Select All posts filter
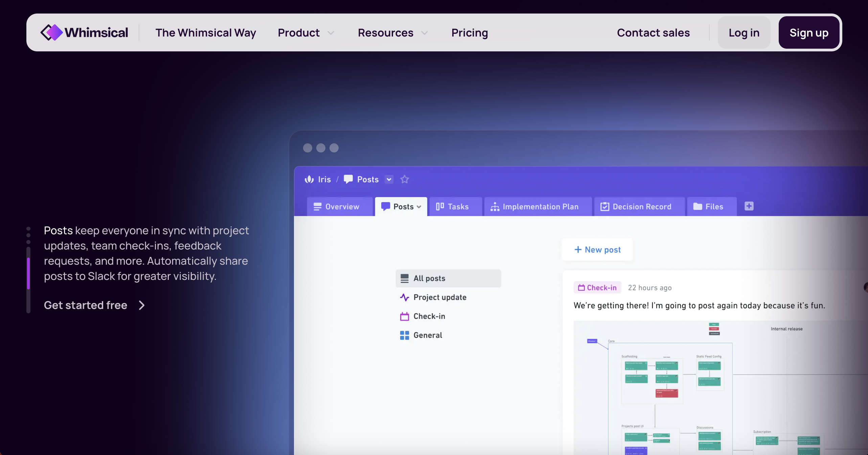868x455 pixels. (x=448, y=278)
